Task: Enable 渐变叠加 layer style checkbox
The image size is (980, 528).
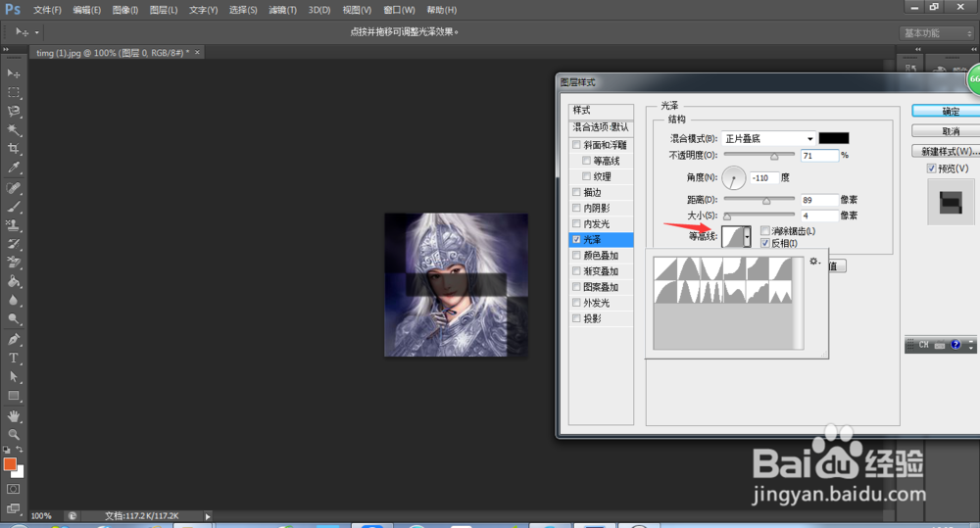Action: pos(576,271)
